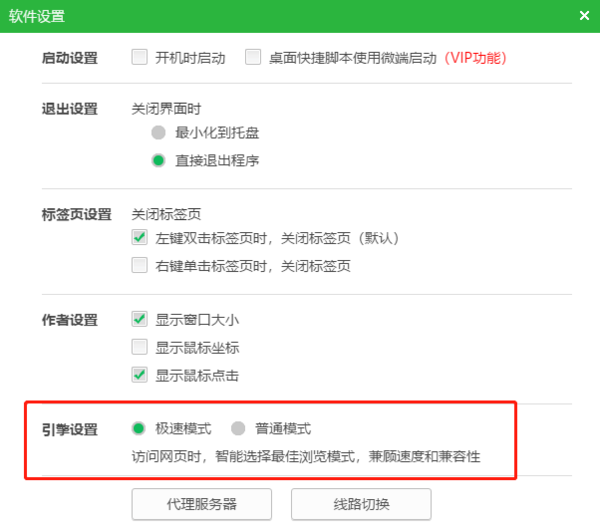Screen dimensions: 600x531
Task: Enable 显示鼠标坐标 checkbox
Action: [140, 348]
